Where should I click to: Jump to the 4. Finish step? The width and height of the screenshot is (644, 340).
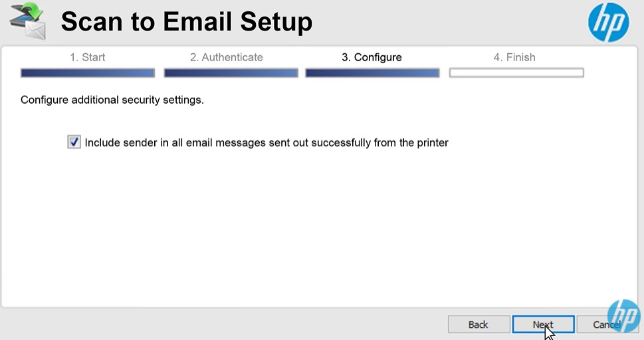pyautogui.click(x=514, y=57)
